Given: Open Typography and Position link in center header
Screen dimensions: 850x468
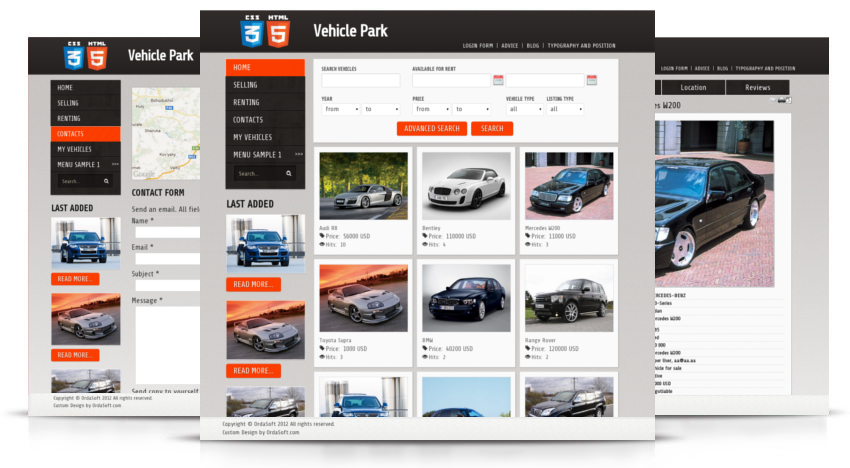Looking at the screenshot, I should click(581, 46).
